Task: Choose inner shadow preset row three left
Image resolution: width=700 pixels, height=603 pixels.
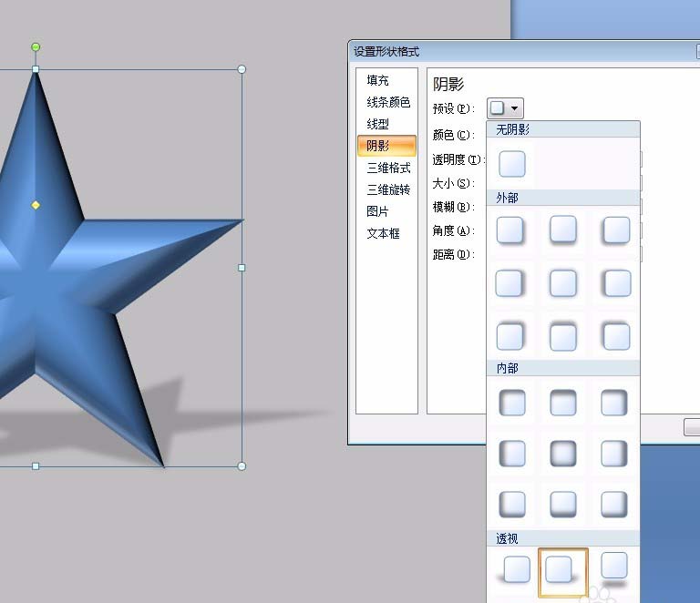Action: pos(511,504)
